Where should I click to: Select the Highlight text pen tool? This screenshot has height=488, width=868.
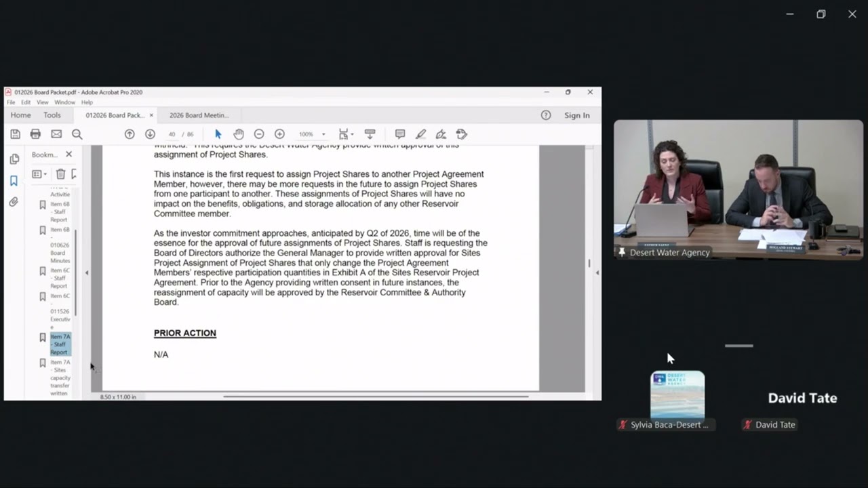[421, 134]
